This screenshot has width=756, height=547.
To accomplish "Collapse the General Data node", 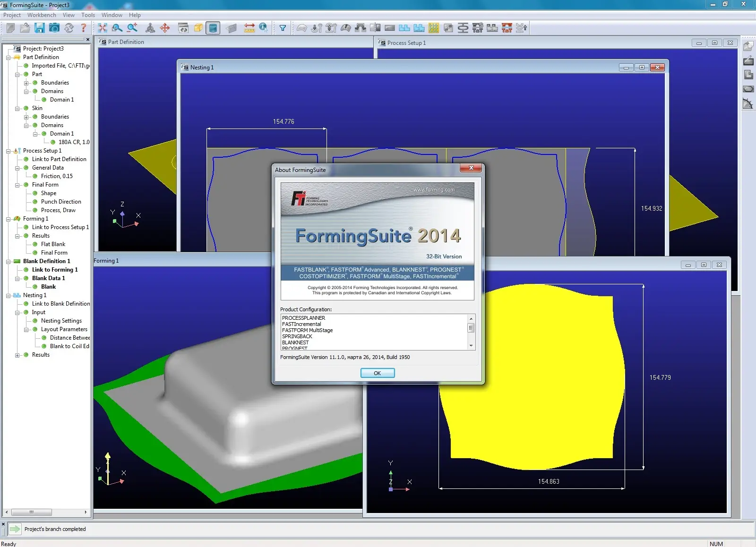I will point(17,168).
